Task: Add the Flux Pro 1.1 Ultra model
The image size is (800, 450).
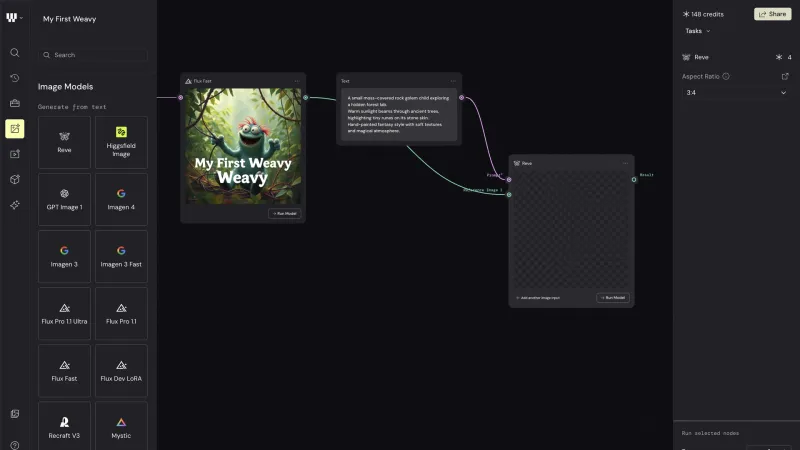Action: click(64, 314)
